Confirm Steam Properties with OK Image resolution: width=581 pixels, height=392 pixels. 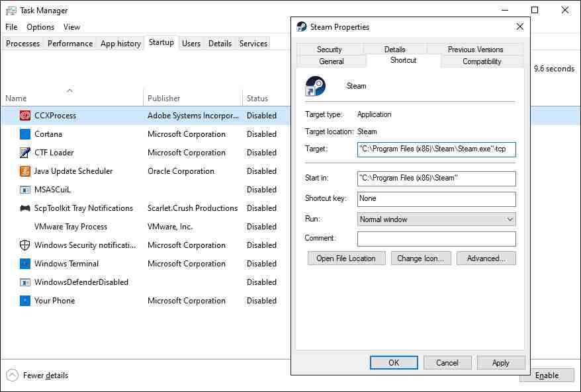click(394, 363)
